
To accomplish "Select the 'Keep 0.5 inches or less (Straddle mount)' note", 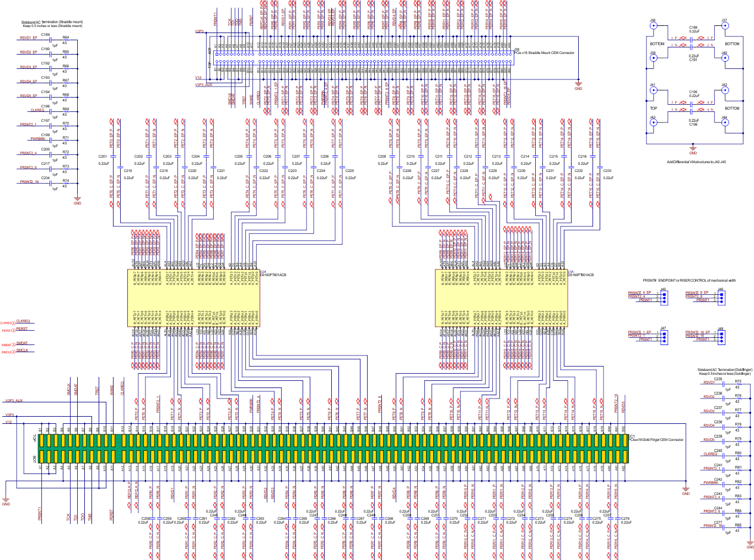I will (x=53, y=26).
